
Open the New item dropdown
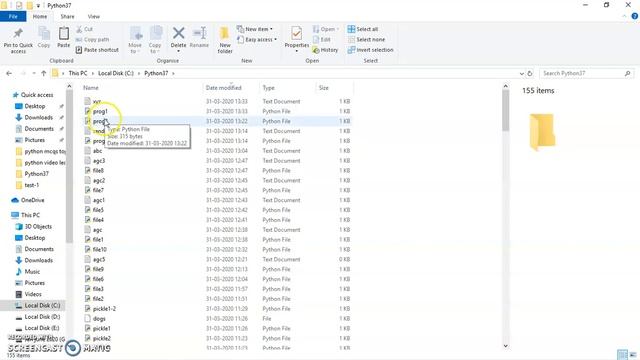pyautogui.click(x=255, y=29)
